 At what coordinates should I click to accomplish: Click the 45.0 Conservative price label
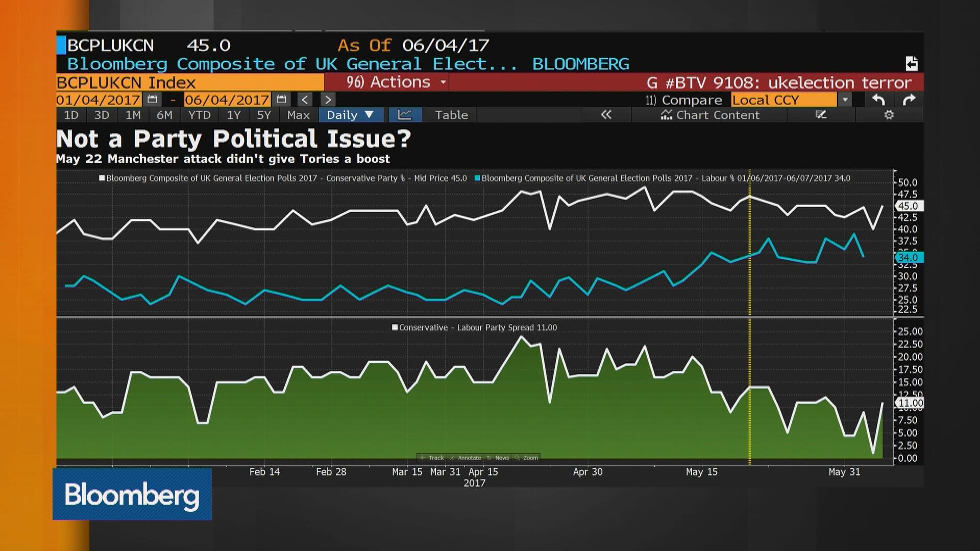909,206
